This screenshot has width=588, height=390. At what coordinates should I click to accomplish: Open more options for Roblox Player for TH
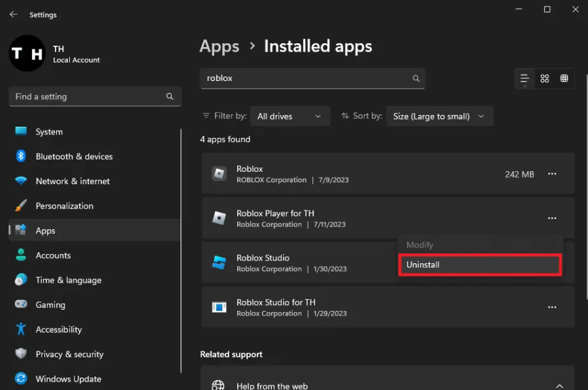(552, 218)
